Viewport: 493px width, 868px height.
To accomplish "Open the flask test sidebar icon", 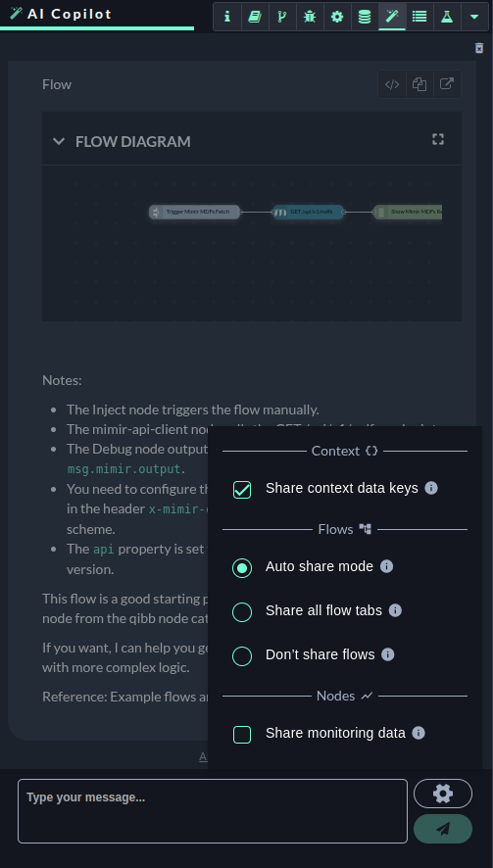I will [x=447, y=17].
